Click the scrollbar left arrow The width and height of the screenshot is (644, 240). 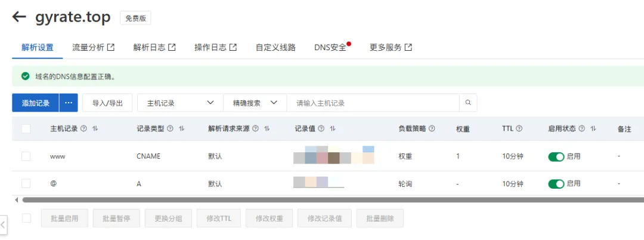click(17, 200)
